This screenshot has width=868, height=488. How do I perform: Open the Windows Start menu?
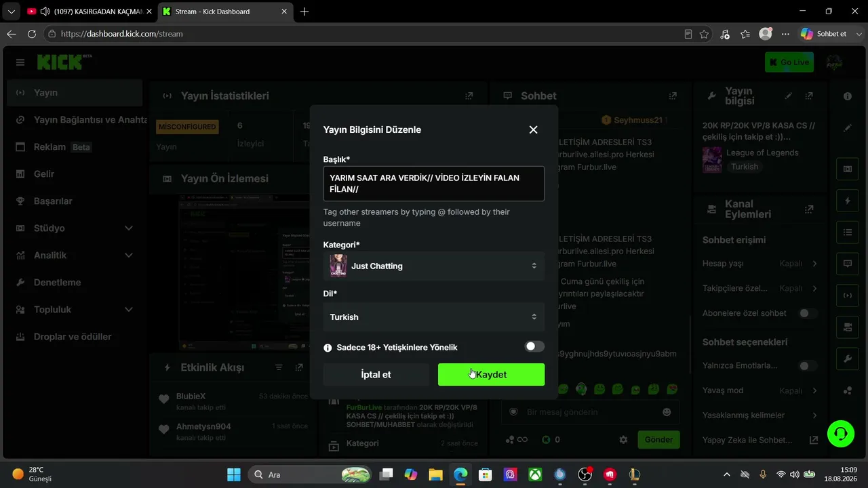[233, 474]
